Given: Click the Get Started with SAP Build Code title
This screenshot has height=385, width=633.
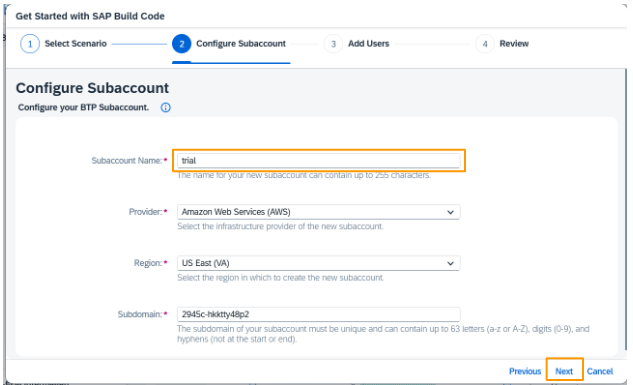Looking at the screenshot, I should tap(90, 16).
